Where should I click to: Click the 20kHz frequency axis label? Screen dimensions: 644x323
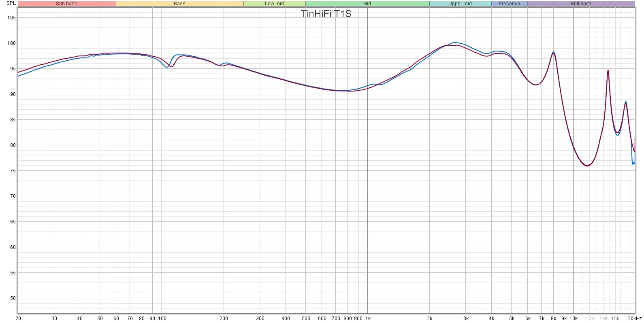coord(634,319)
